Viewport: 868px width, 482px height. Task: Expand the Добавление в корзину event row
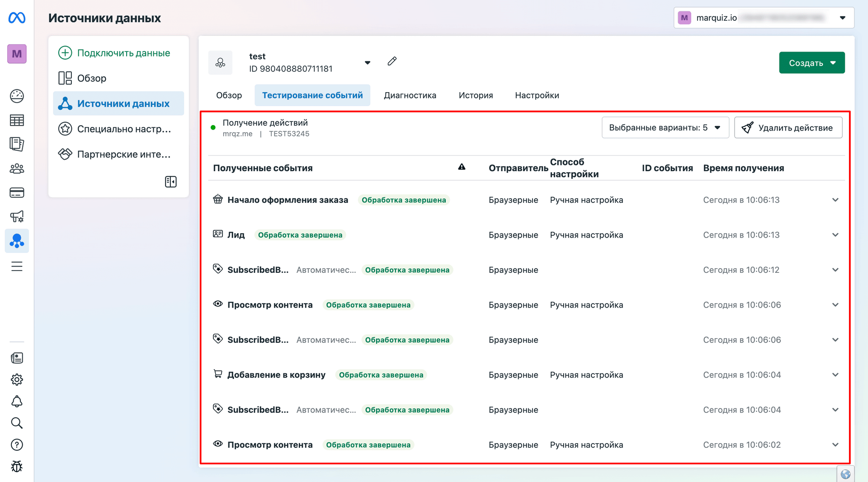(x=835, y=375)
